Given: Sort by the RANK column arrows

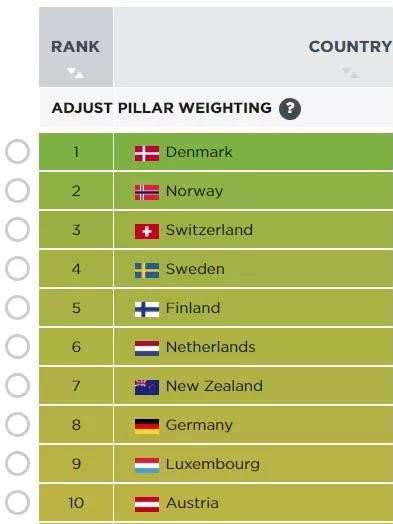Looking at the screenshot, I should tap(75, 72).
